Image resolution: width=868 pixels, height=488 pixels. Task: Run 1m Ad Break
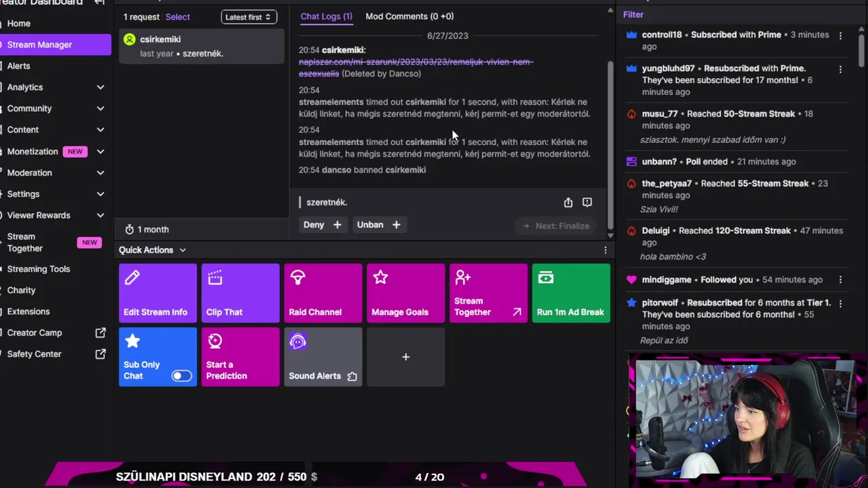572,293
